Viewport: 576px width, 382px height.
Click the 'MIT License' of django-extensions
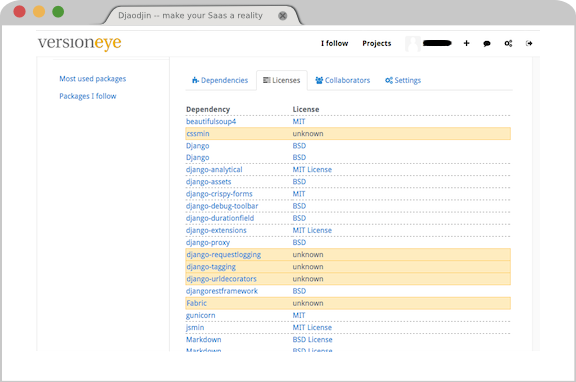(x=312, y=230)
